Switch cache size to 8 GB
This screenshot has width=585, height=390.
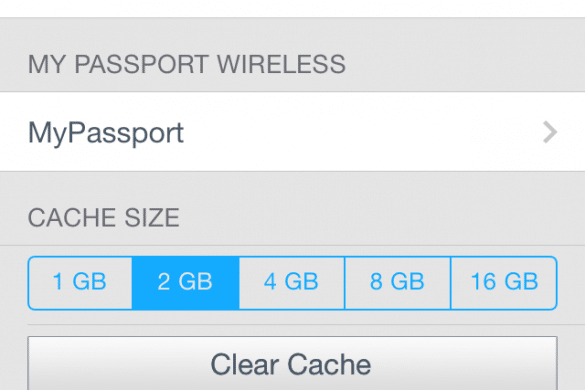pos(398,283)
